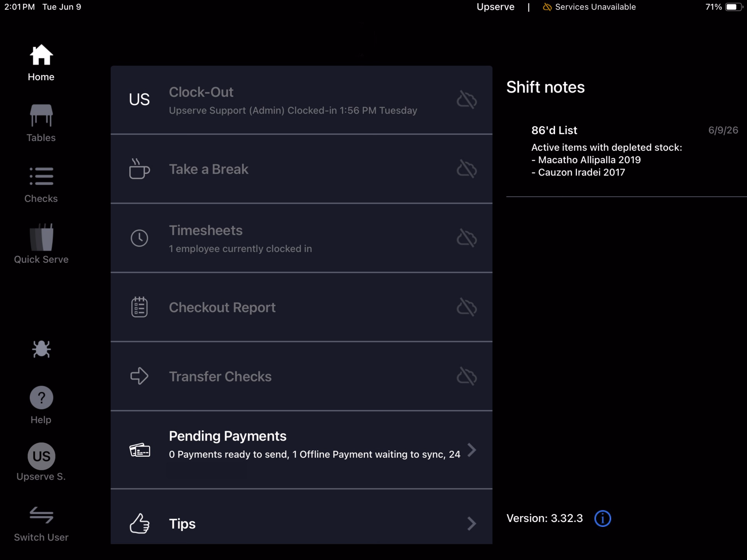This screenshot has width=747, height=560.
Task: Select Transfer Checks
Action: [x=301, y=376]
